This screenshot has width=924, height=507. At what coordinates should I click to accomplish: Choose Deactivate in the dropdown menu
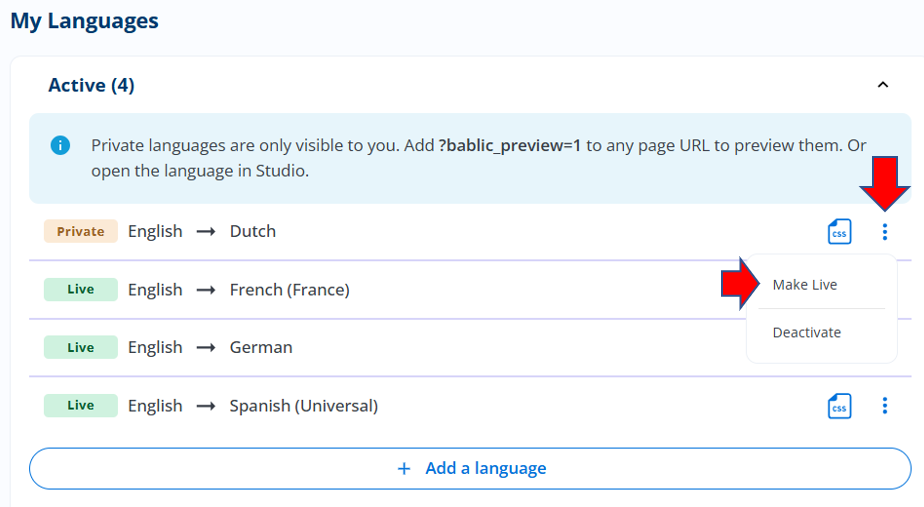click(x=807, y=332)
